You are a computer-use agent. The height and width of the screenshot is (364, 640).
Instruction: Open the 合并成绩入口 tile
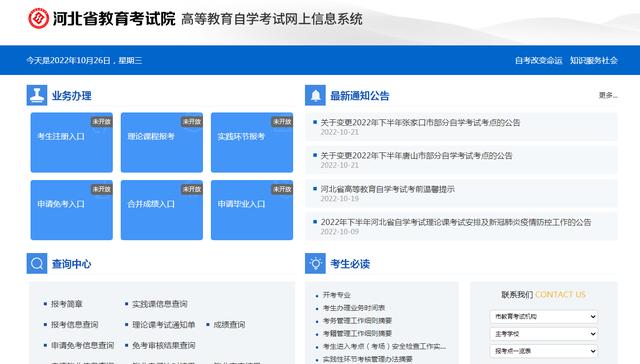click(162, 210)
